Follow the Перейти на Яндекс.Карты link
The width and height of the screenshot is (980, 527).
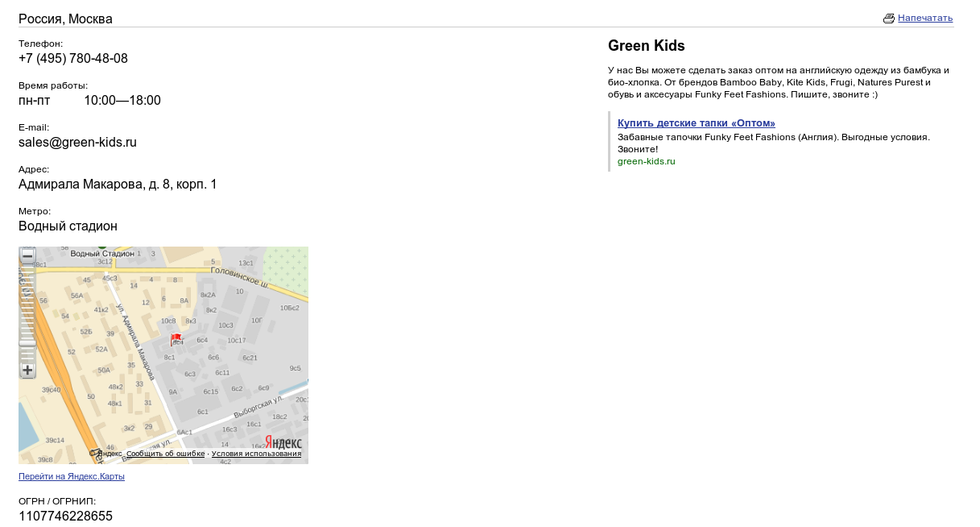[72, 476]
